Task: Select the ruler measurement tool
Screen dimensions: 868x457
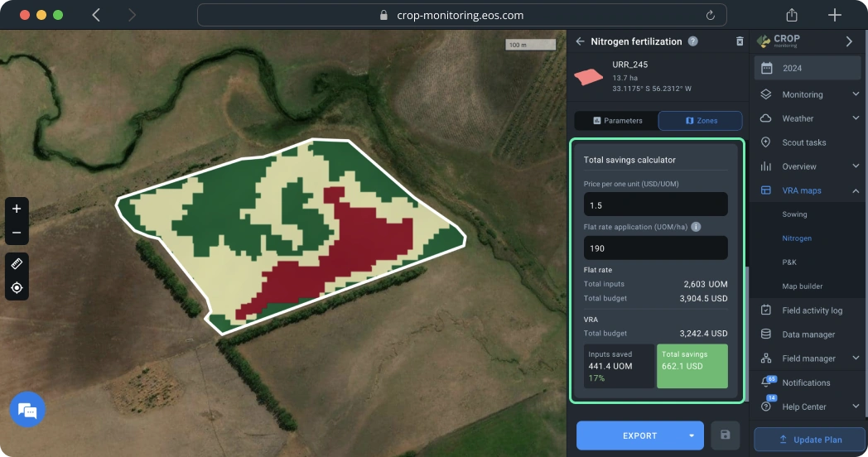Action: [x=17, y=263]
